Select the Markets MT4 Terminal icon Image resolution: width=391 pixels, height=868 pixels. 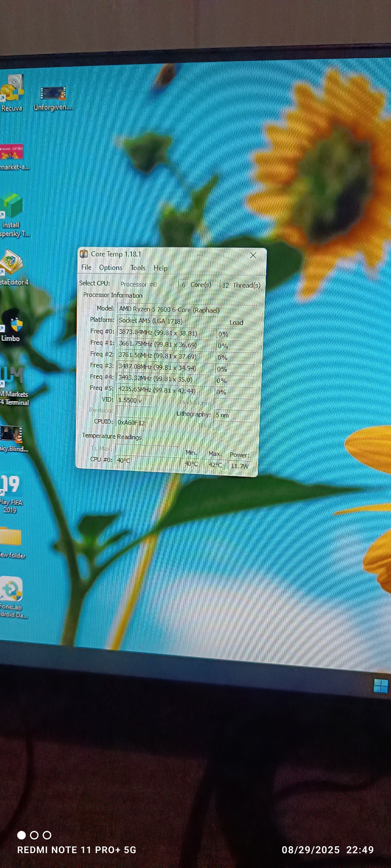(12, 376)
